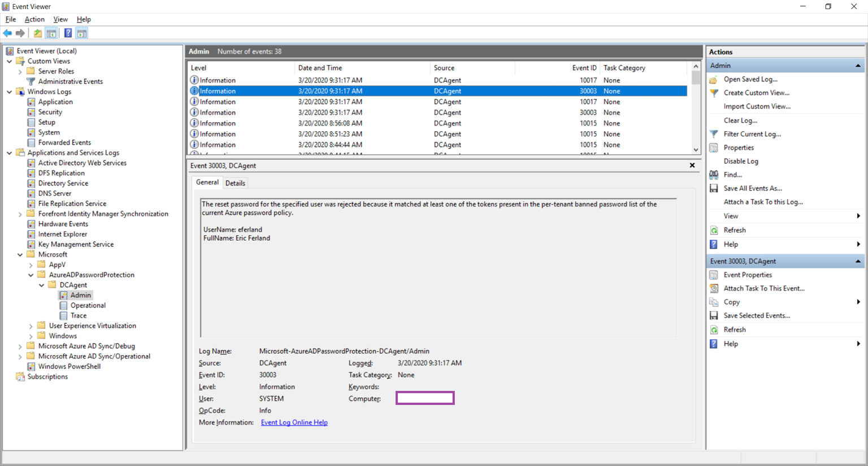
Task: Click the DNS Server log icon
Action: click(x=31, y=193)
